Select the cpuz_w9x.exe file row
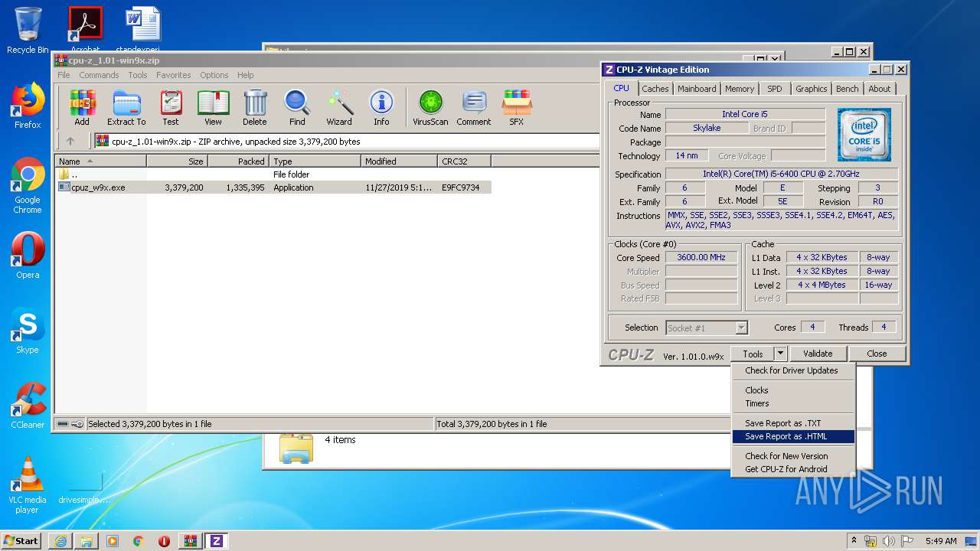Screen dimensions: 980x551 click(x=273, y=187)
